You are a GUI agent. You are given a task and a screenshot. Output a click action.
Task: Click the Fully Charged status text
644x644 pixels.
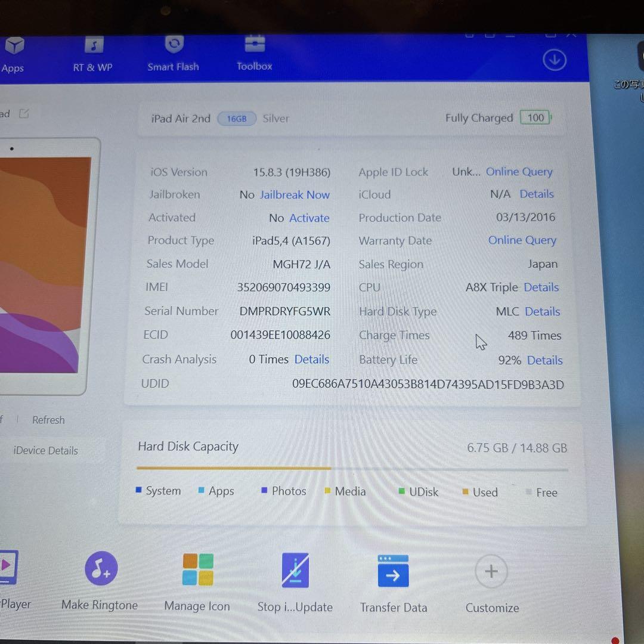tap(479, 118)
